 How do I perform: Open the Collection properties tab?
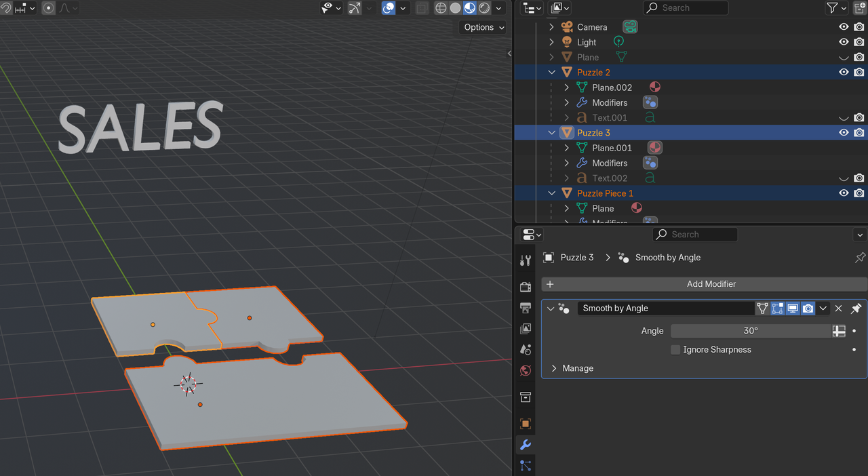[526, 397]
